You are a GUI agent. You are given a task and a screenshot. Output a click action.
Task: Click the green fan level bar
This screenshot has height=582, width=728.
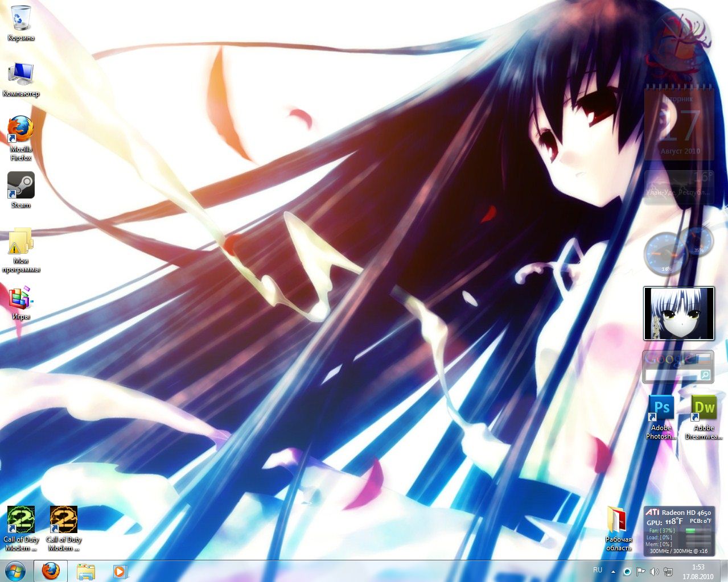click(x=690, y=530)
